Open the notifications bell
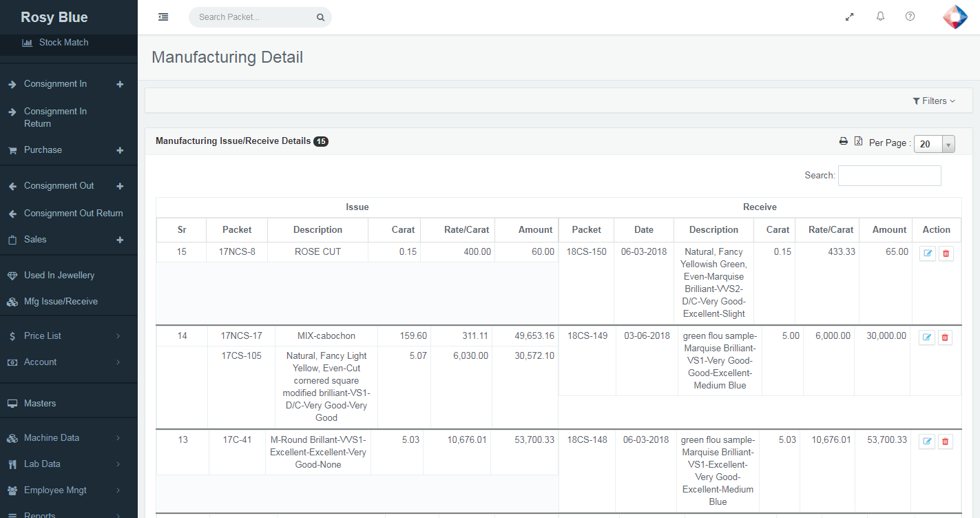Viewport: 980px width, 518px height. [x=880, y=17]
